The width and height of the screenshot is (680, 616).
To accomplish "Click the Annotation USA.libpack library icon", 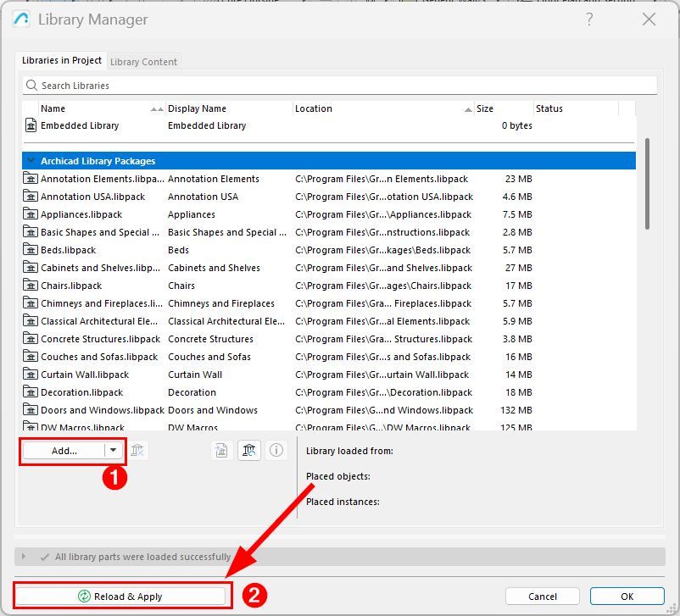I will (x=31, y=196).
